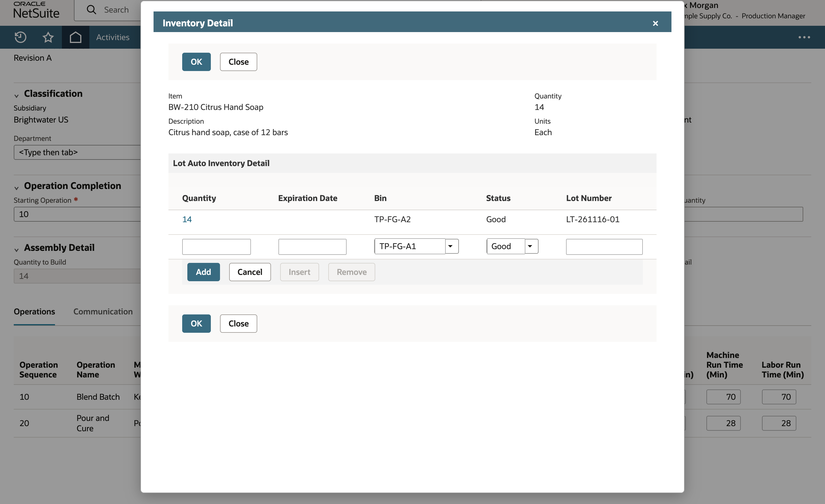Viewport: 825px width, 504px height.
Task: Click the Remove button
Action: click(351, 272)
